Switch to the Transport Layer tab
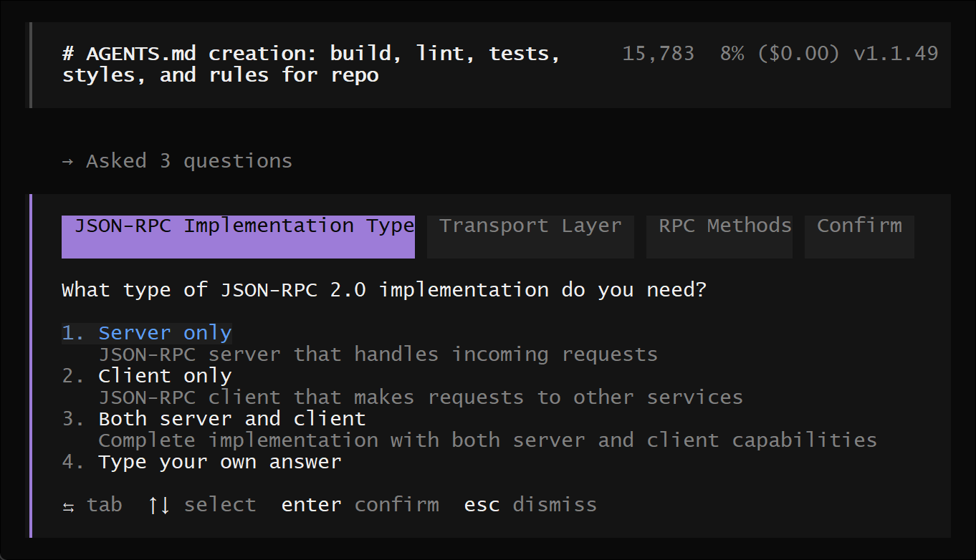The height and width of the screenshot is (560, 976). [530, 236]
